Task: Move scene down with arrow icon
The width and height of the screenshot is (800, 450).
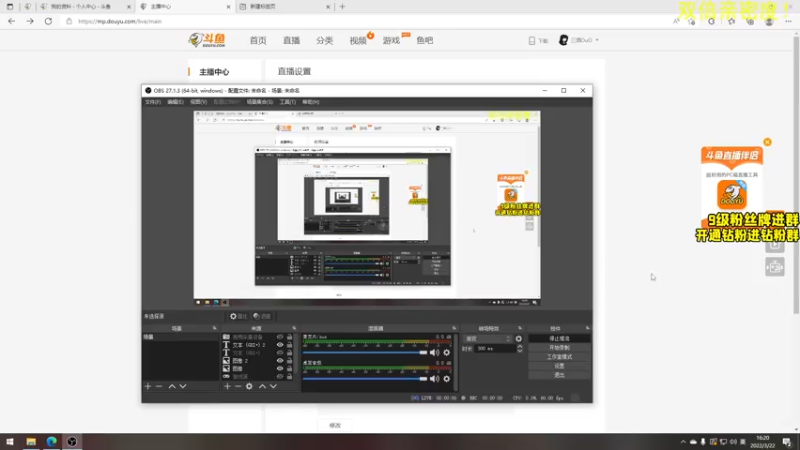Action: coord(183,386)
